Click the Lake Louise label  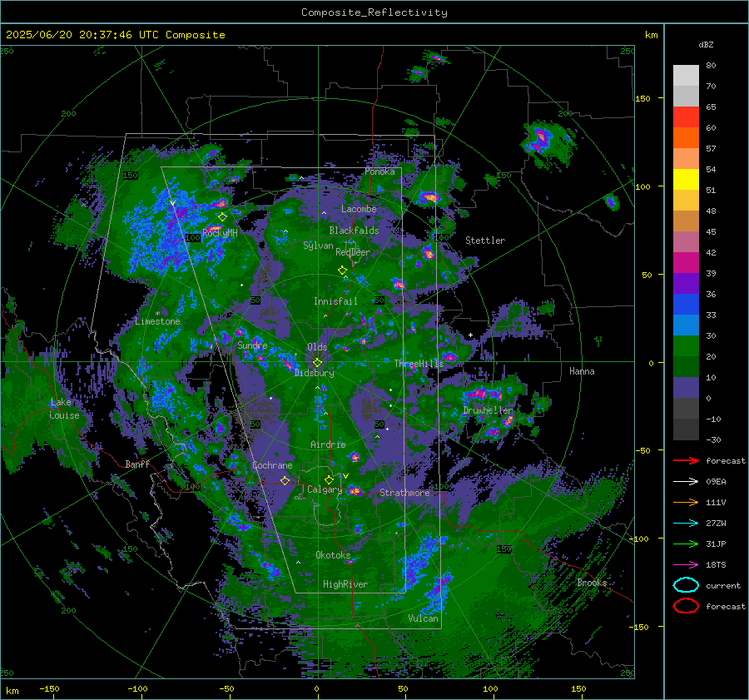64,409
